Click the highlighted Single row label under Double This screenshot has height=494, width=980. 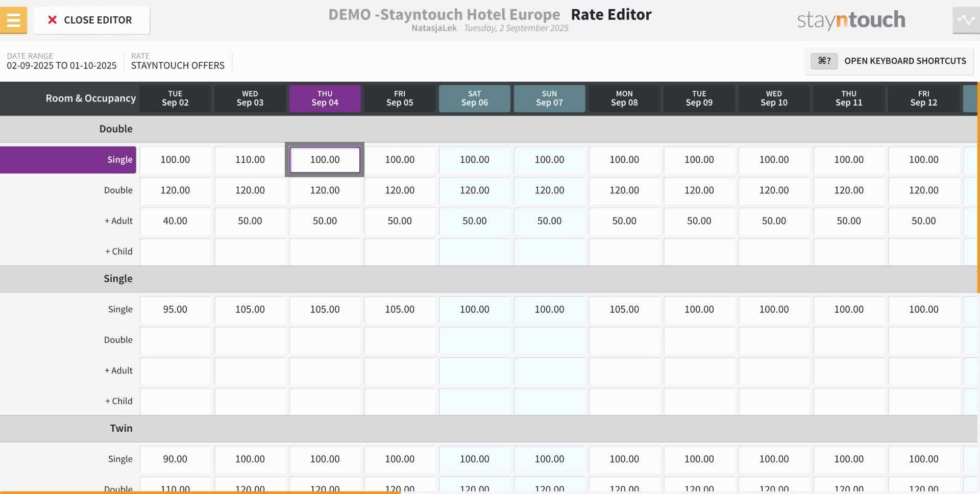[68, 160]
